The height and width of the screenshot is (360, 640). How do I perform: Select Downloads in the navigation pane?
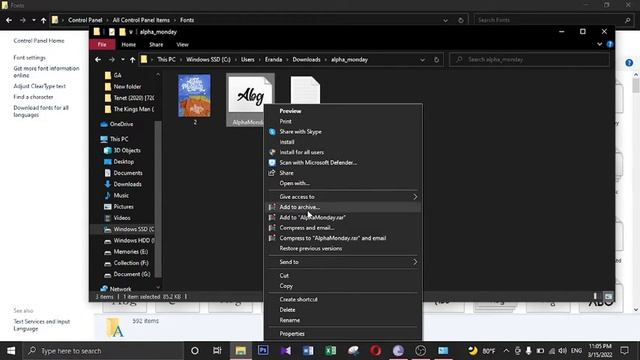(x=127, y=184)
